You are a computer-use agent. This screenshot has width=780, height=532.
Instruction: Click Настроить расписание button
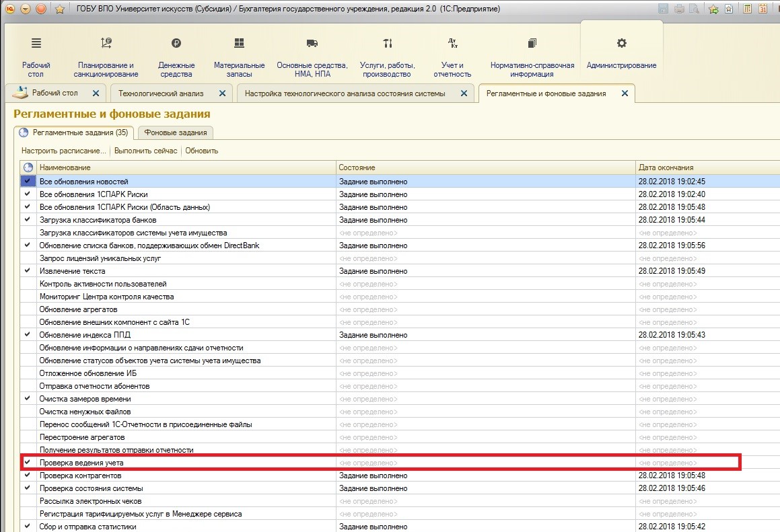click(x=63, y=151)
